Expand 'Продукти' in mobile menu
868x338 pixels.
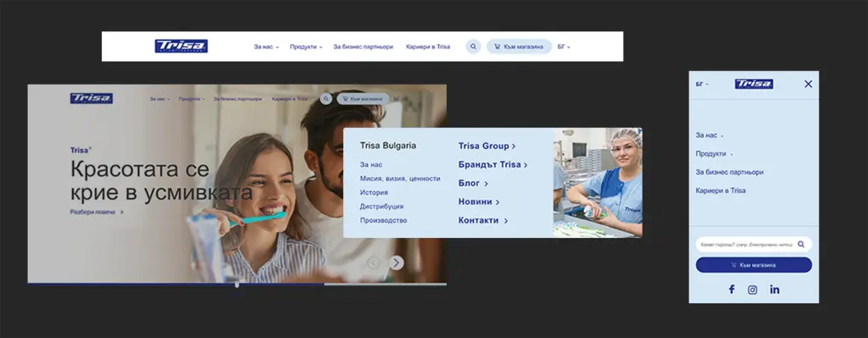pos(714,154)
